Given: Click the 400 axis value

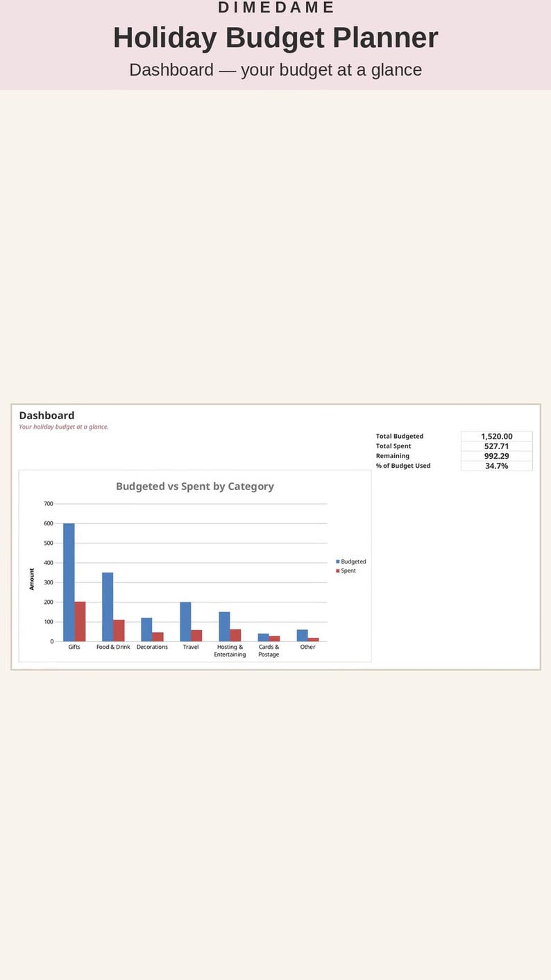Looking at the screenshot, I should click(x=49, y=563).
